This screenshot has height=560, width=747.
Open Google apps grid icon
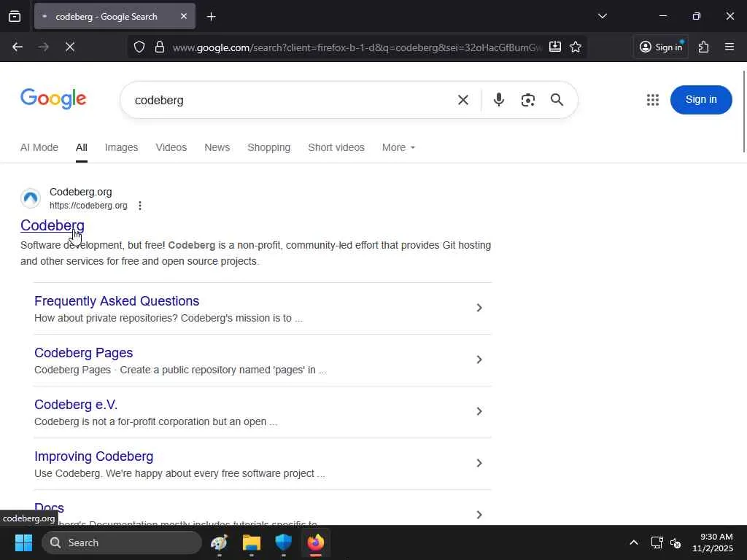coord(653,99)
